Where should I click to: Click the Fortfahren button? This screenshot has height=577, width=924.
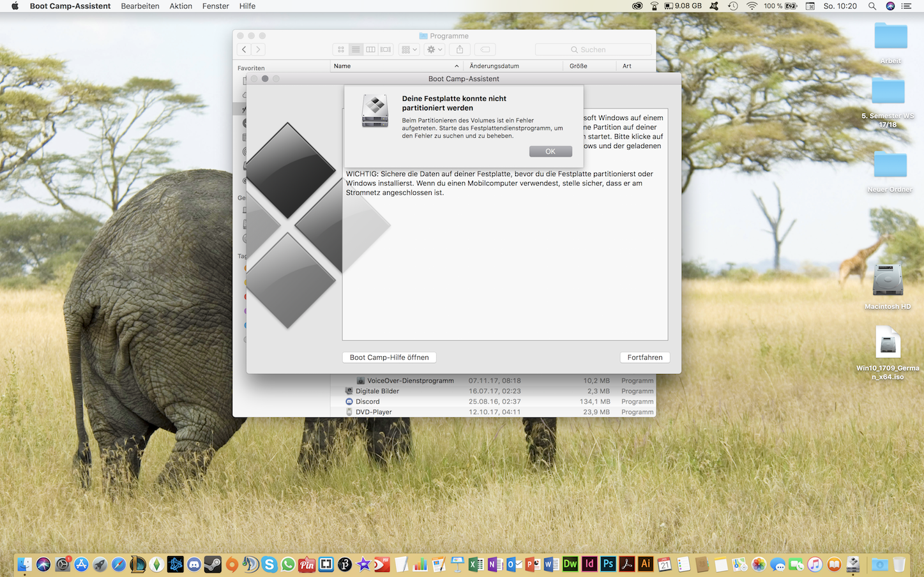tap(644, 357)
